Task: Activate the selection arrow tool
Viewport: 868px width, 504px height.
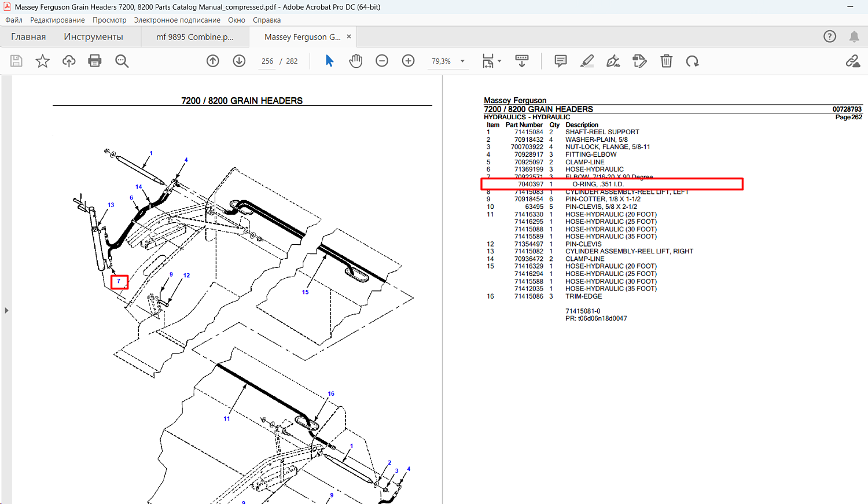Action: click(329, 61)
